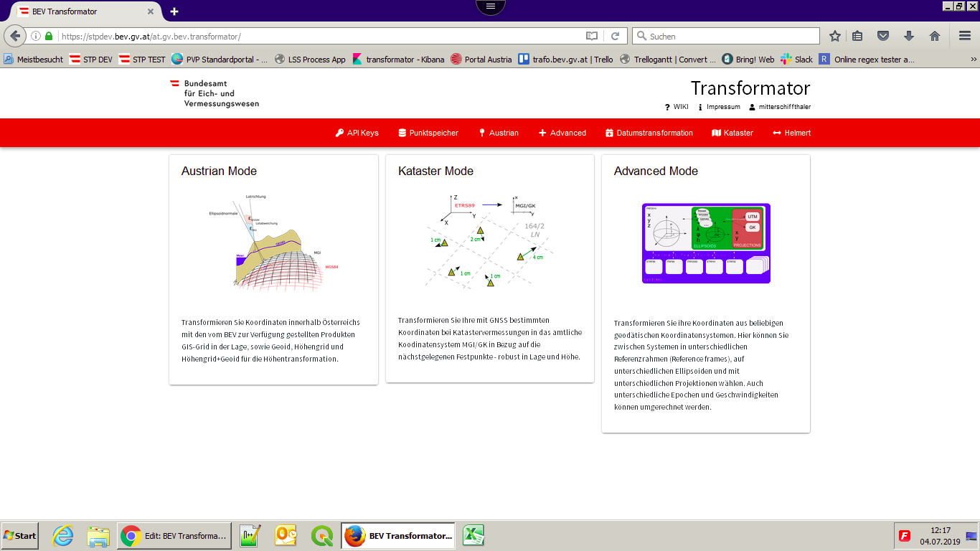Open Punktspeicher in the navigation bar
The width and height of the screenshot is (980, 551).
(x=428, y=133)
